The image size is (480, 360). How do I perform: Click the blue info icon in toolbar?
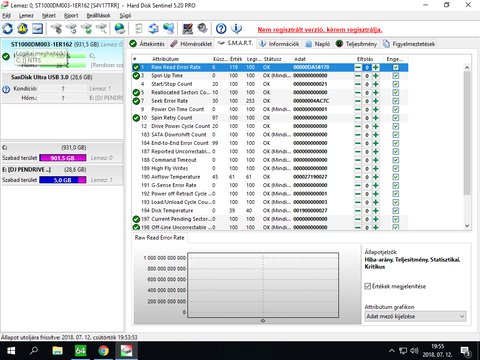[236, 29]
